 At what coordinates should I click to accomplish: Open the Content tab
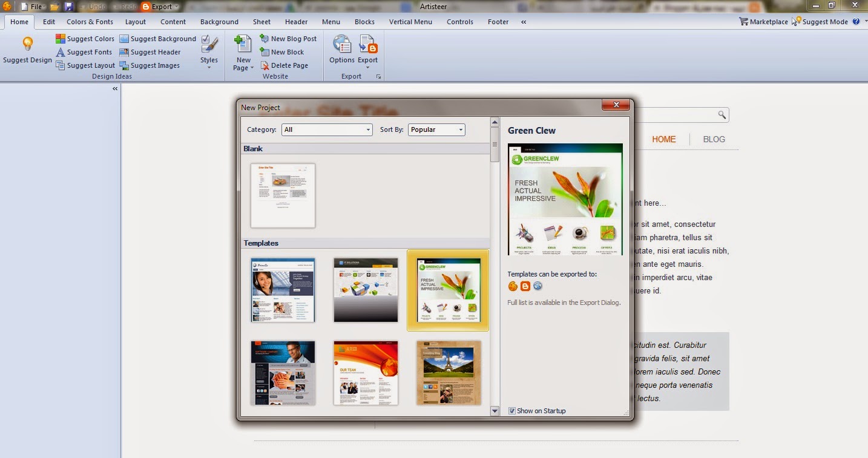pos(173,22)
